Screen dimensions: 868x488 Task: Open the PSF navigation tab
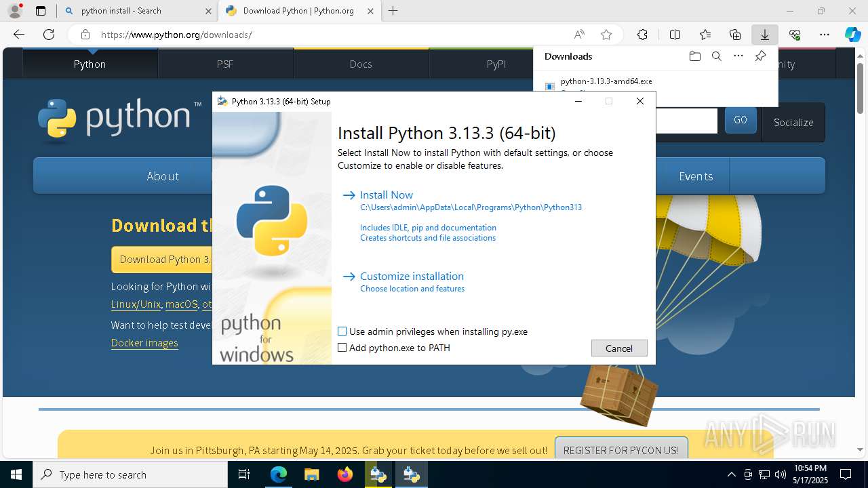point(225,64)
